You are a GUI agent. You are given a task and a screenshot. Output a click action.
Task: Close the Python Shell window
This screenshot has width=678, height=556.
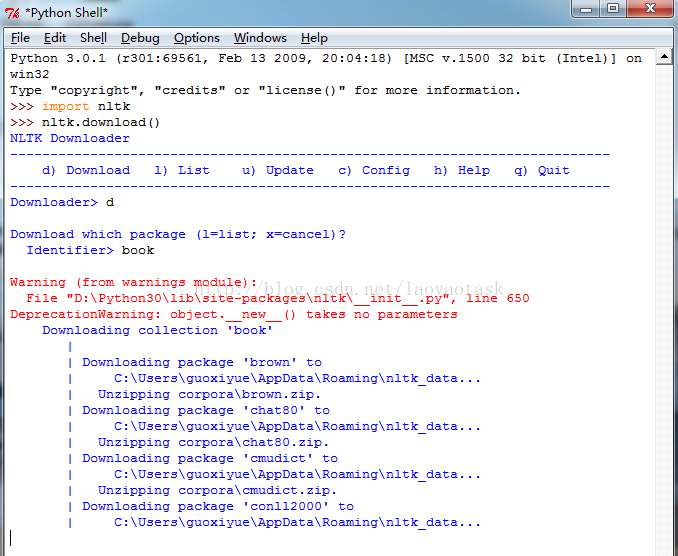click(650, 9)
